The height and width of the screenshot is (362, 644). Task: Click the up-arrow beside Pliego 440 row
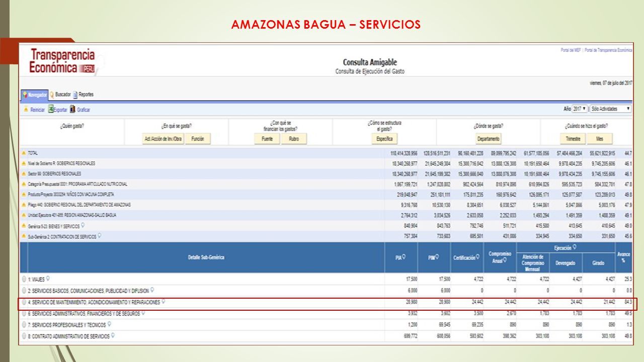pos(24,205)
